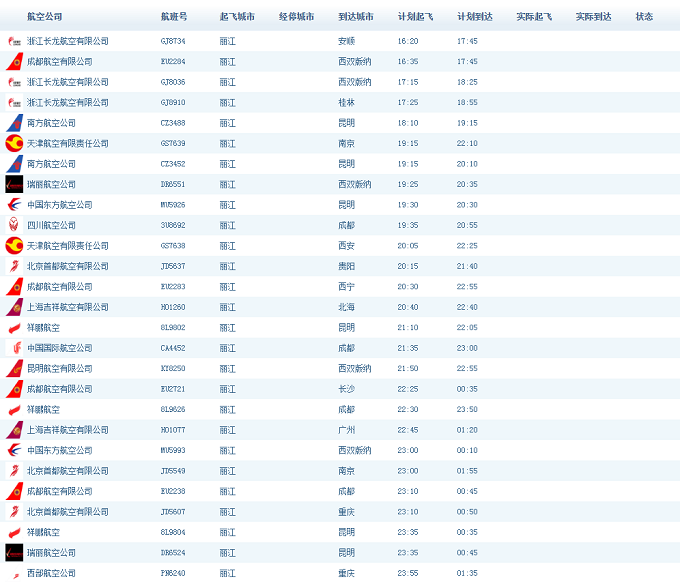
Task: Click Capital Airlines logo on flight JD5837
Action: pos(14,266)
